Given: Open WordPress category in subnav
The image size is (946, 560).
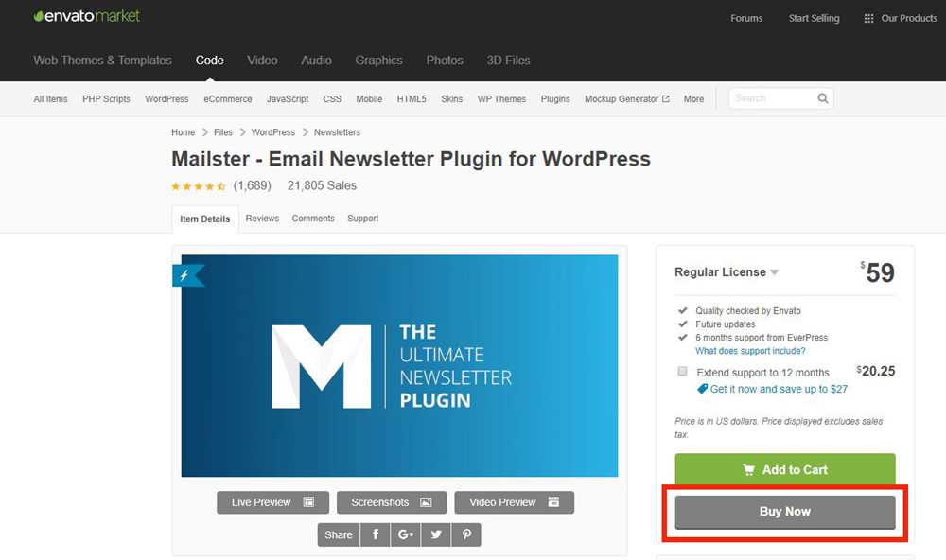Looking at the screenshot, I should tap(166, 99).
